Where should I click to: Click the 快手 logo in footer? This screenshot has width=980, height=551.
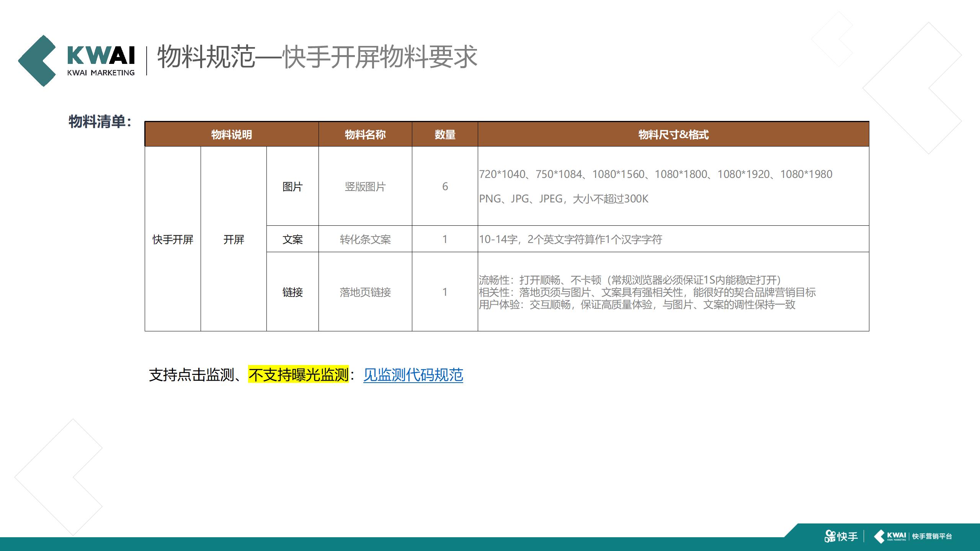[841, 536]
